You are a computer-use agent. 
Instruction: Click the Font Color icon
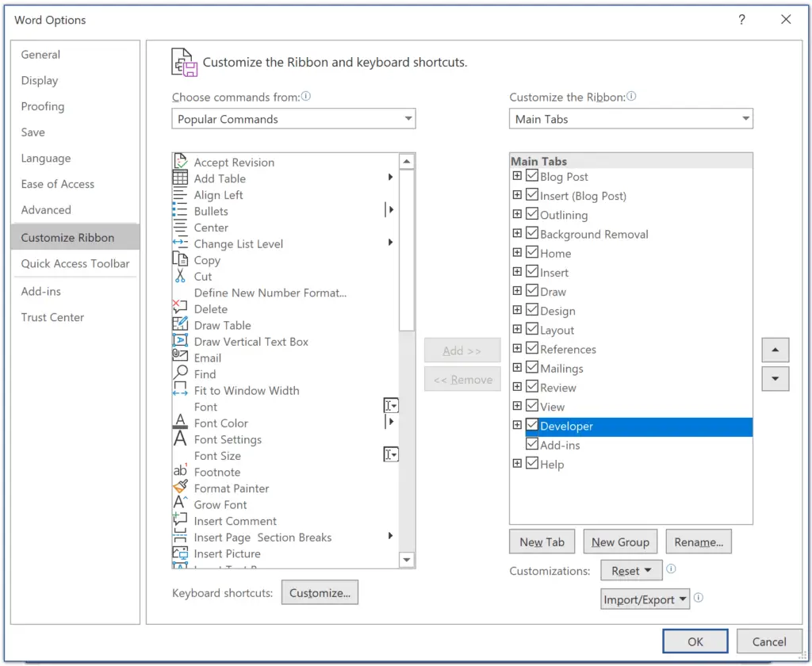[181, 423]
